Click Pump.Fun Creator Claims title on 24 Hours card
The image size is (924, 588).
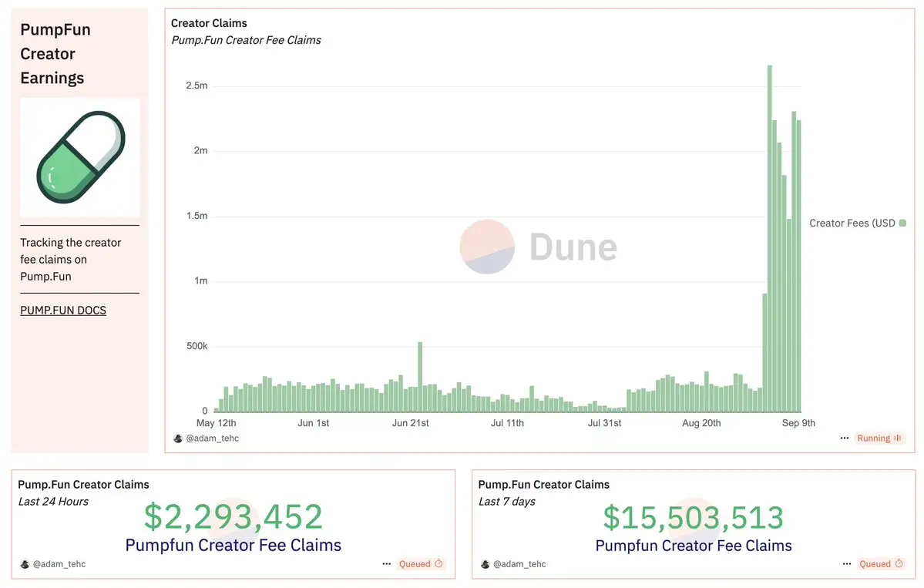point(84,485)
